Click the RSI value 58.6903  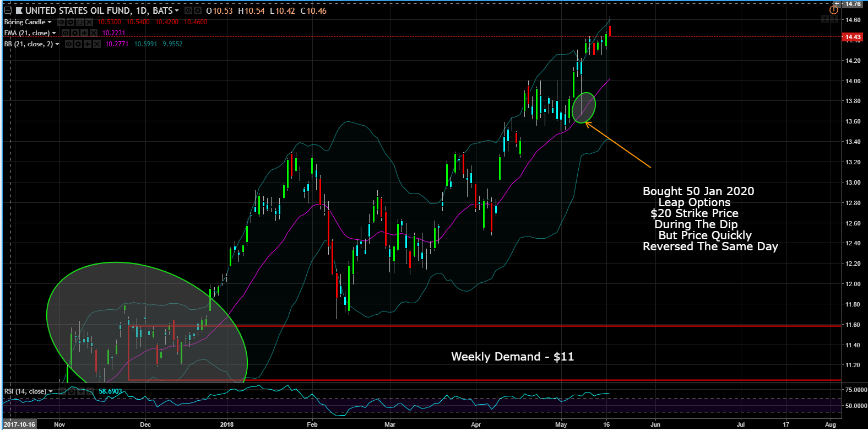pos(110,391)
